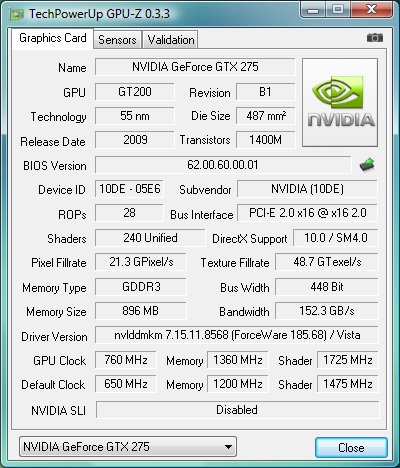Click the Bus Interface field

[x=307, y=213]
